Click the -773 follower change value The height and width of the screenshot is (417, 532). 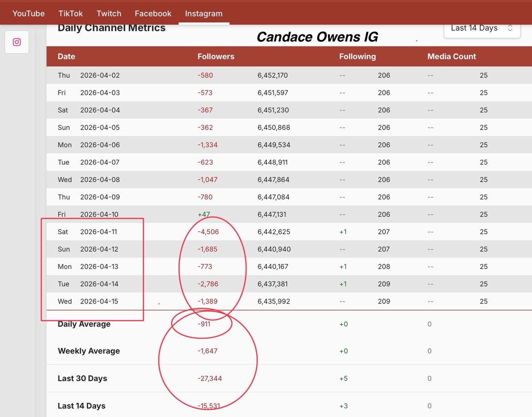tap(205, 267)
